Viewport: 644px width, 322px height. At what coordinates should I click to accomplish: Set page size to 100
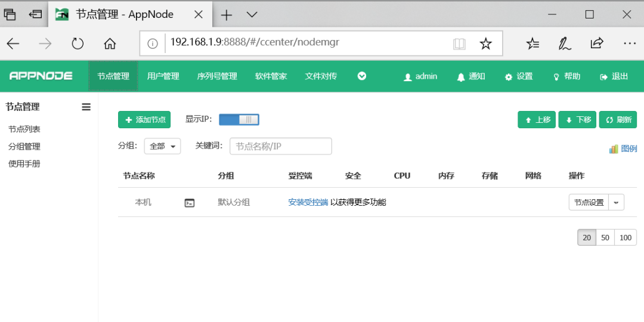coord(626,238)
